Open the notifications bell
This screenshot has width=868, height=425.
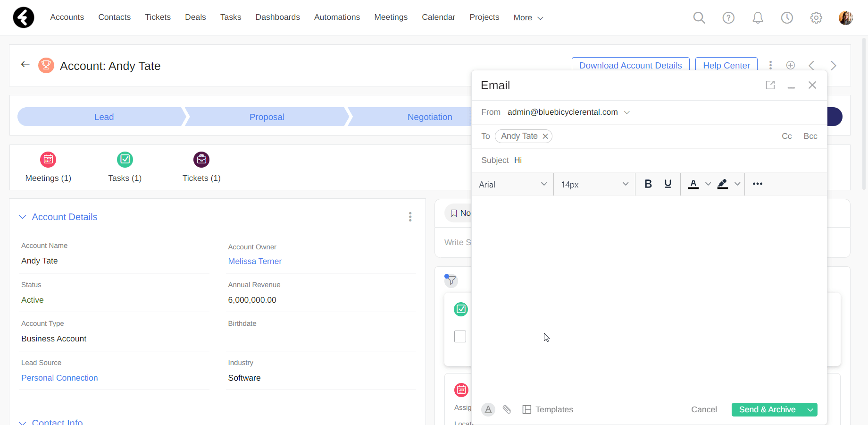pyautogui.click(x=758, y=17)
